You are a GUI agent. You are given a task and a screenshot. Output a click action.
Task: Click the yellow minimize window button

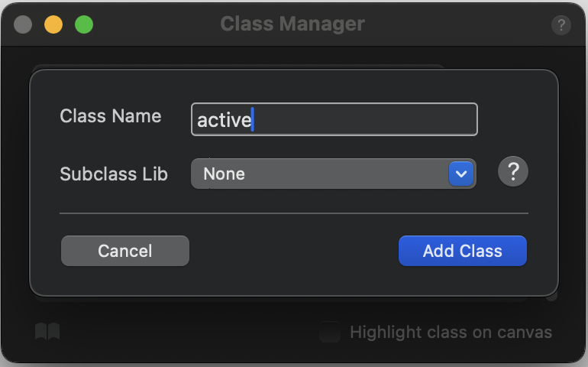click(53, 24)
